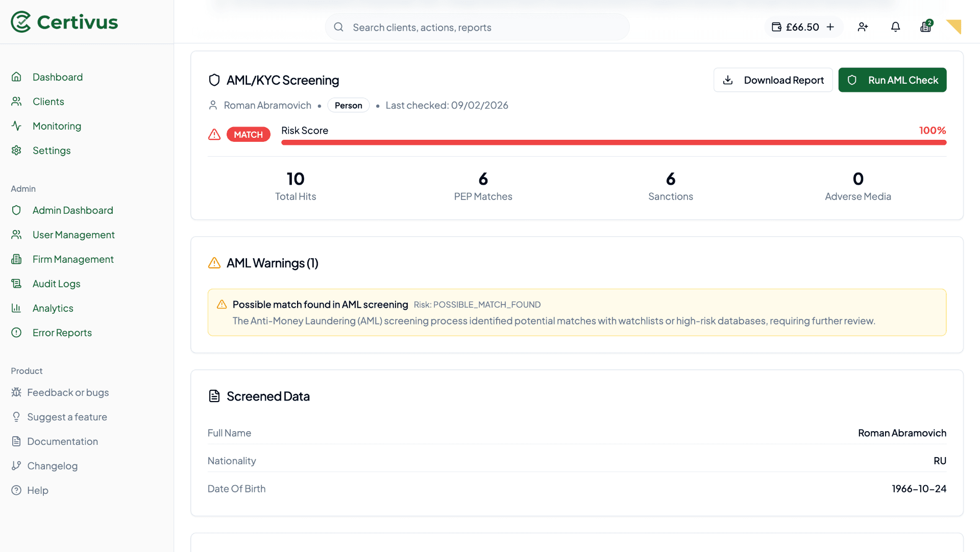The width and height of the screenshot is (980, 552).
Task: Click Last checked: 09/02/2026 text
Action: click(447, 105)
